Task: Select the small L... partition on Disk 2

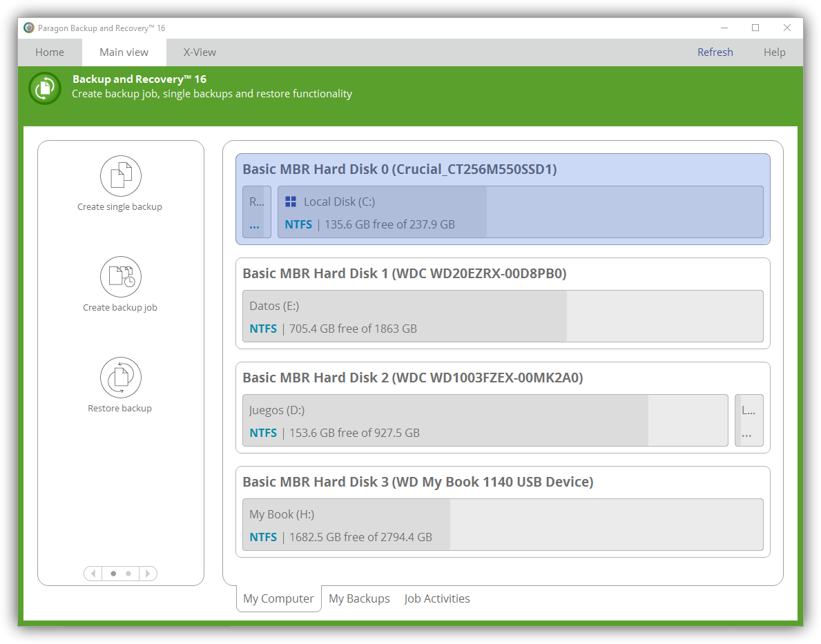Action: pos(748,420)
